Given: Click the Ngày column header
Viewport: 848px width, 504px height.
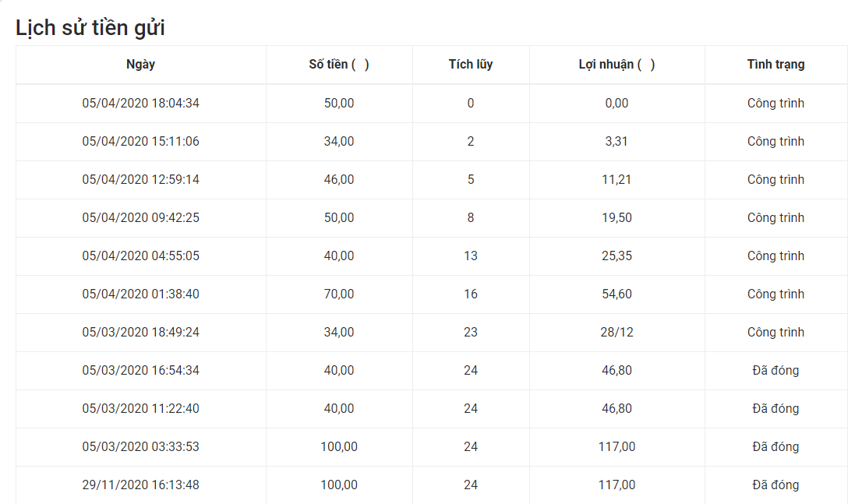Looking at the screenshot, I should pyautogui.click(x=140, y=65).
